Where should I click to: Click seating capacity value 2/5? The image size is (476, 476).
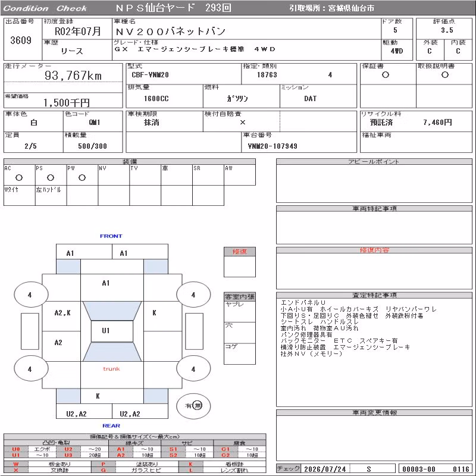click(x=31, y=146)
